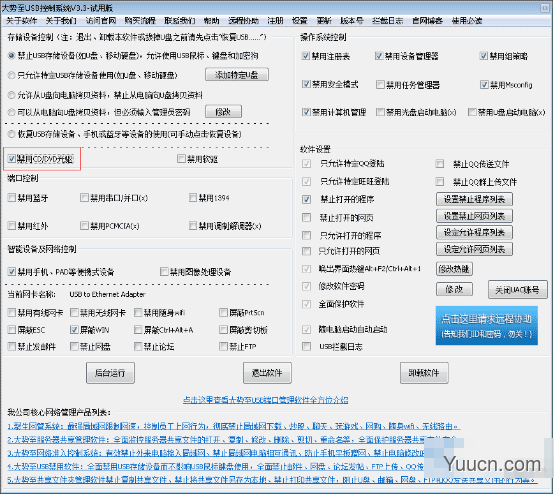The height and width of the screenshot is (494, 554).
Task: Uncheck the 屏蔽WIN checkbox
Action: (74, 330)
